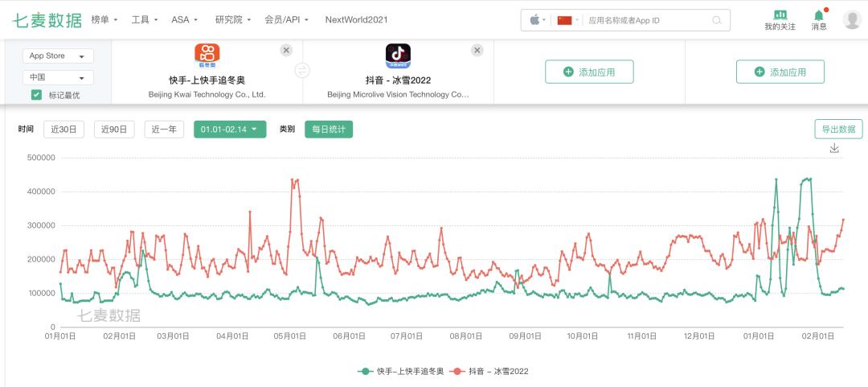Viewport: 868px width, 387px height.
Task: Select the 近一年 time range
Action: (x=165, y=130)
